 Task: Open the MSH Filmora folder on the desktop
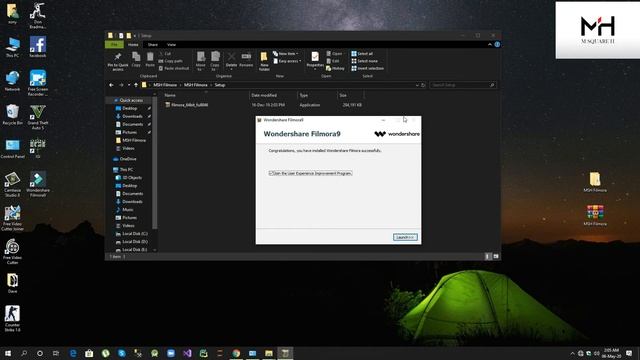[x=595, y=182]
